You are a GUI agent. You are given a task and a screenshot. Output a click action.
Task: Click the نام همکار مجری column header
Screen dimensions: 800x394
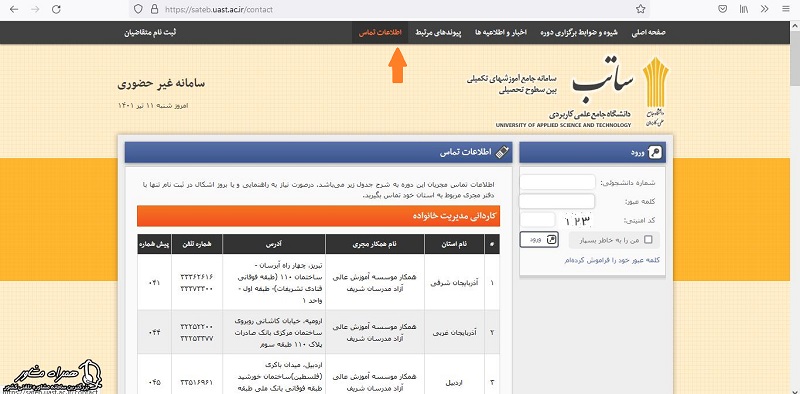point(374,244)
